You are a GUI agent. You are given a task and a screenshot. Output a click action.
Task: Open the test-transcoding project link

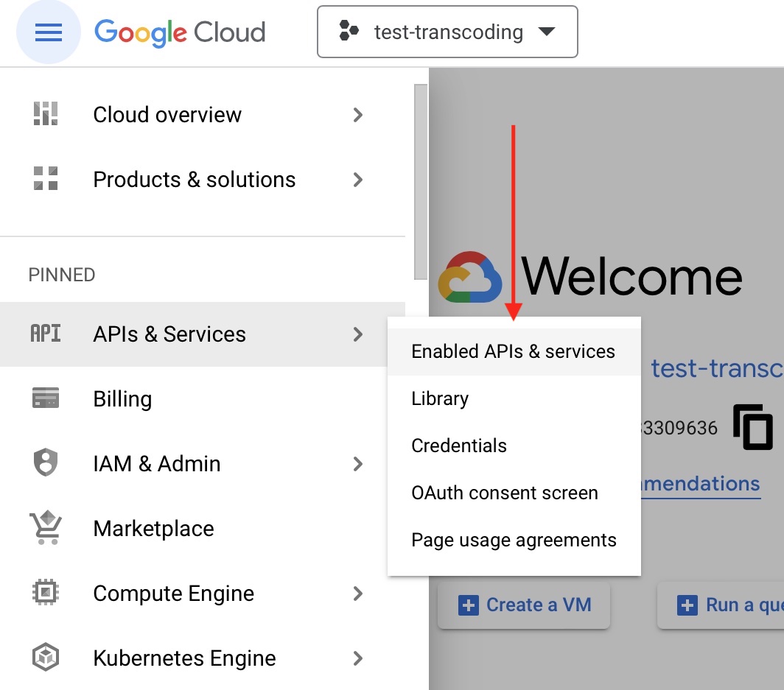[716, 369]
